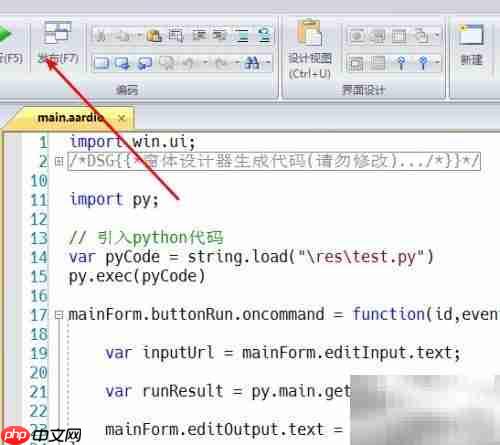Click the green lines list icon in 编辑 group
This screenshot has width=500, height=445.
pos(243,36)
